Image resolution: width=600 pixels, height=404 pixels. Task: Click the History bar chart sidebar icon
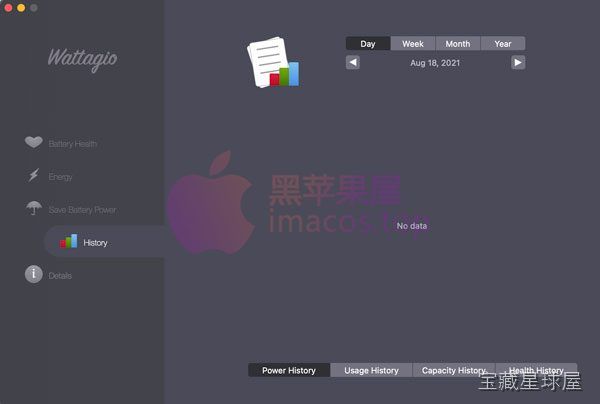click(x=68, y=241)
